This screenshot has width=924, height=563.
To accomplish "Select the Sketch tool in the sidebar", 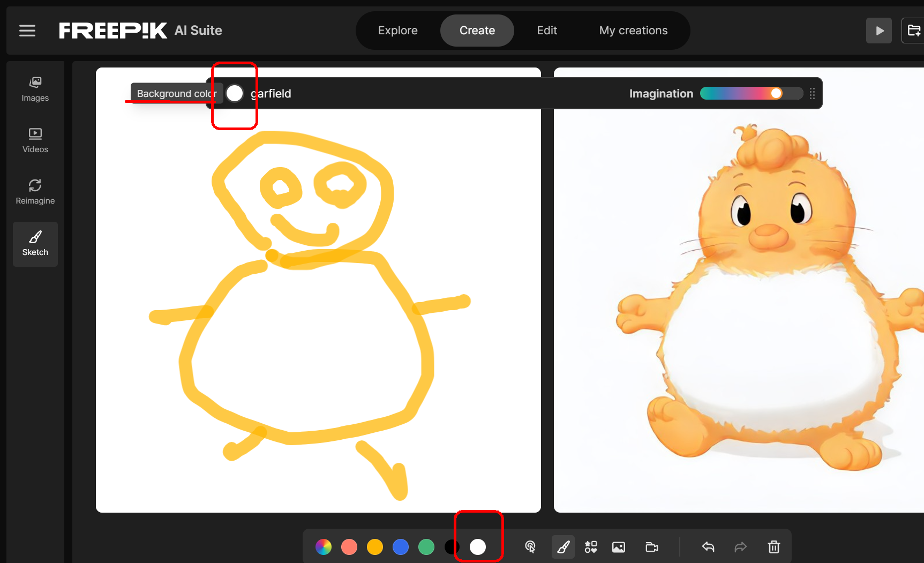I will point(35,244).
